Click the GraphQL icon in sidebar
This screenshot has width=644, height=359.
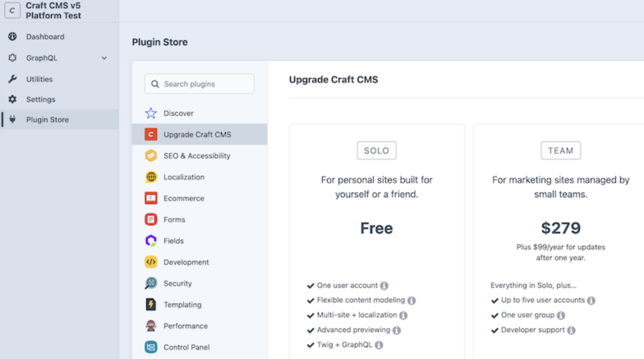12,58
